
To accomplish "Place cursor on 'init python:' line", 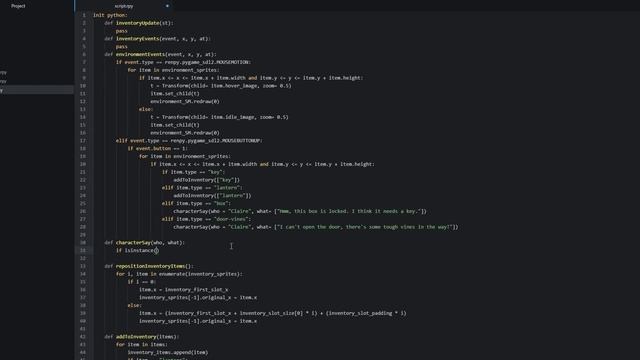I will [x=110, y=15].
